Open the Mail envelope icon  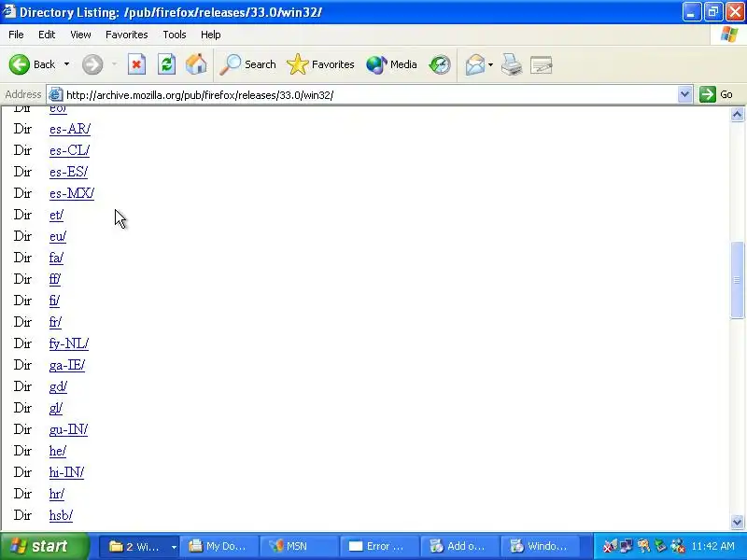pyautogui.click(x=475, y=64)
